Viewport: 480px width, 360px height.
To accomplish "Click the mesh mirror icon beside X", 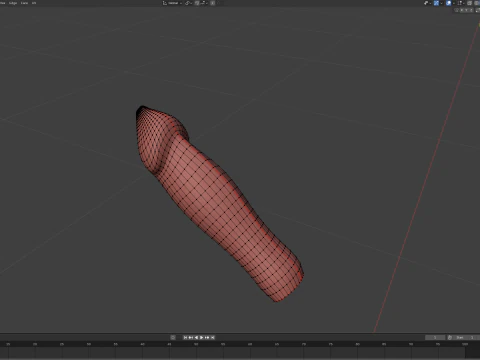I will click(x=456, y=10).
